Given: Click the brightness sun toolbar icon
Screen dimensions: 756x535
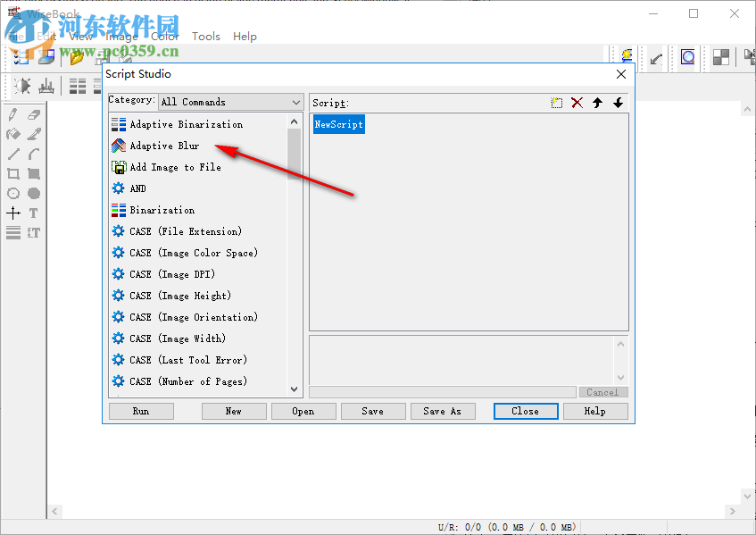Looking at the screenshot, I should (x=22, y=86).
